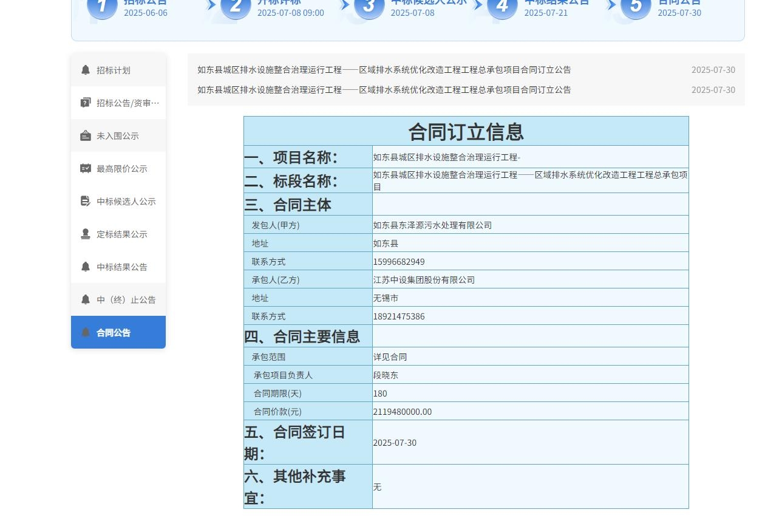Click the value 详见合同
Image resolution: width=765 pixels, height=532 pixels.
(390, 357)
